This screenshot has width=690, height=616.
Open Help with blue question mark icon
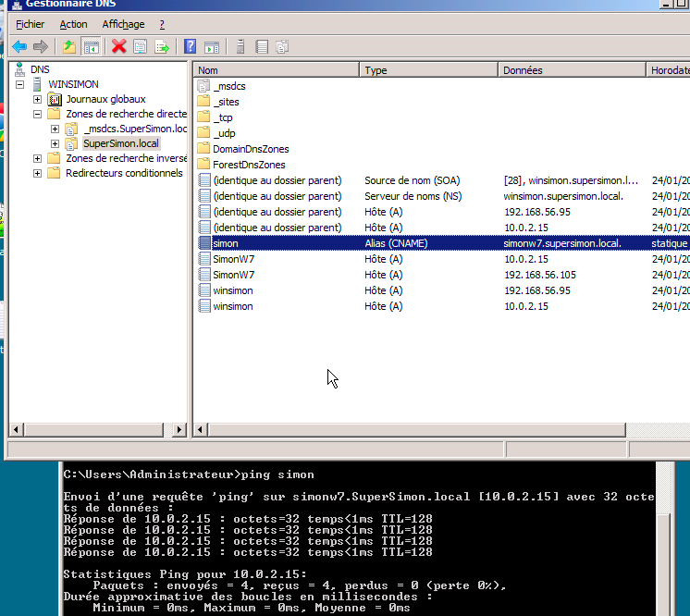click(191, 46)
